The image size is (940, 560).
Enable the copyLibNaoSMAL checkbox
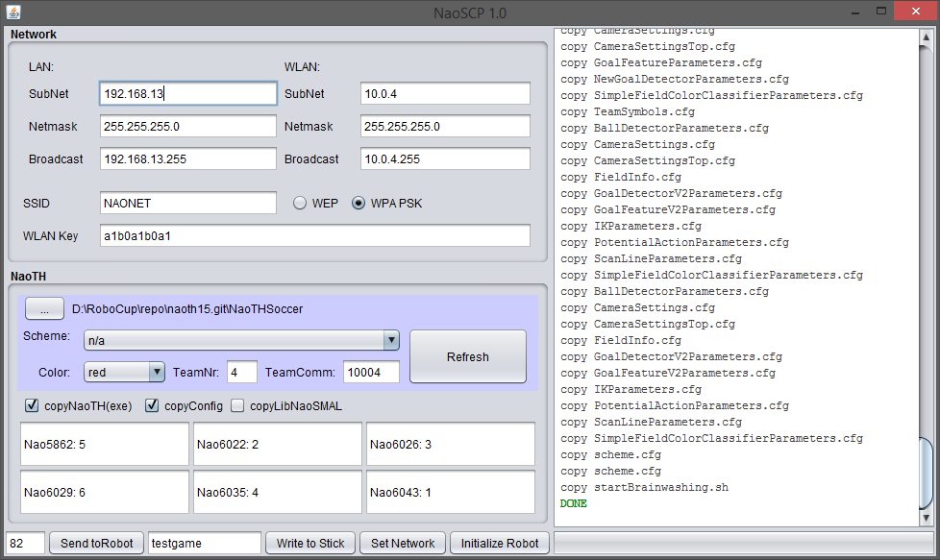click(237, 405)
